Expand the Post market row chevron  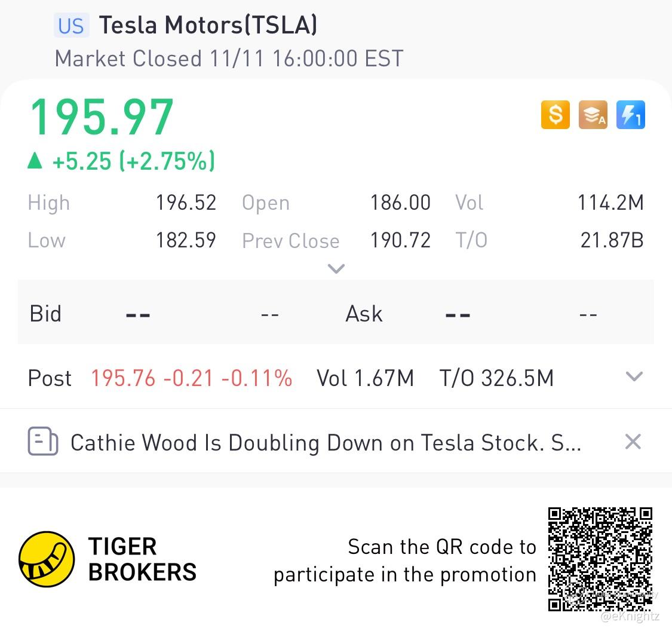pos(634,377)
